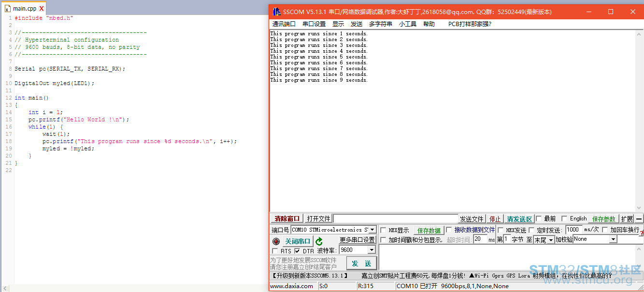Open the 发送 menu

[x=357, y=24]
